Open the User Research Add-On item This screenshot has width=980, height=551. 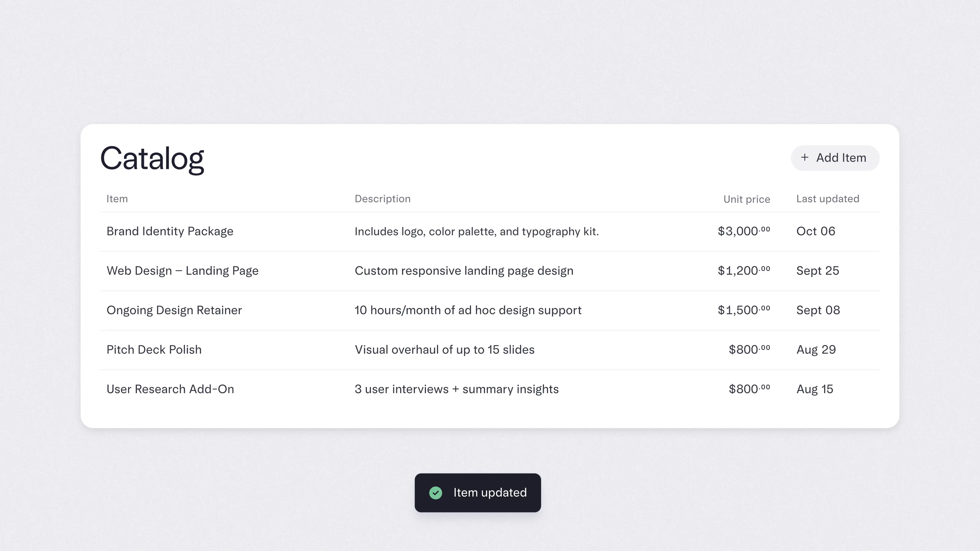click(170, 389)
